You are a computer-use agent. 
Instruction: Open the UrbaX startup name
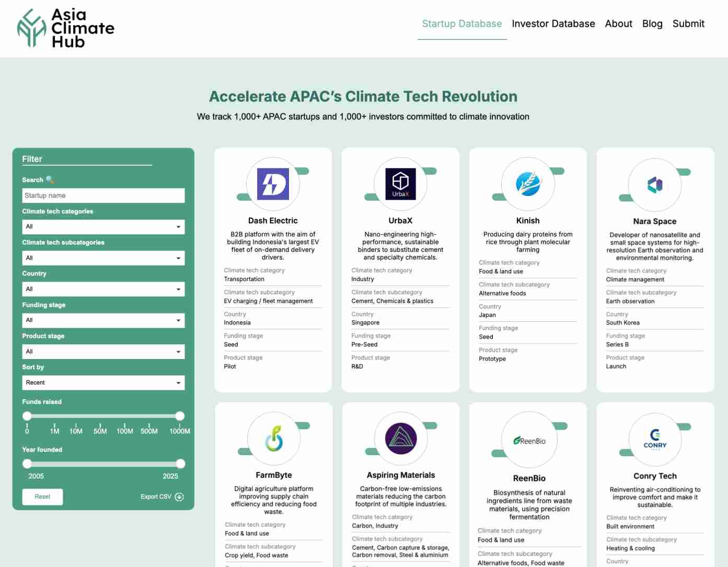click(400, 221)
